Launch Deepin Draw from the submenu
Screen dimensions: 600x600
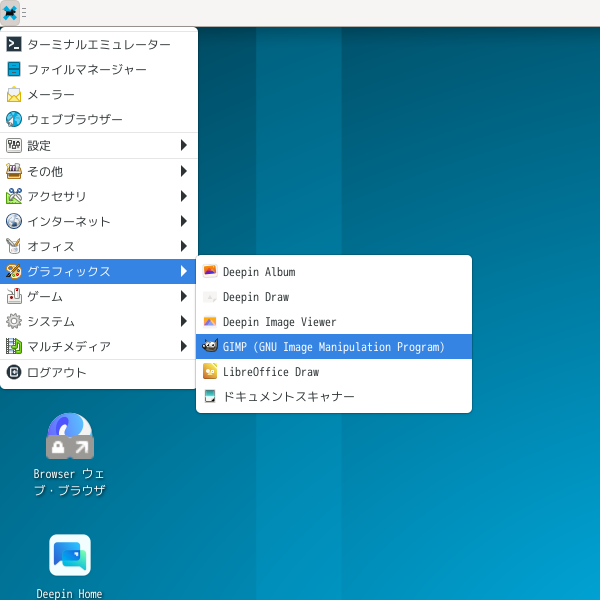[256, 297]
